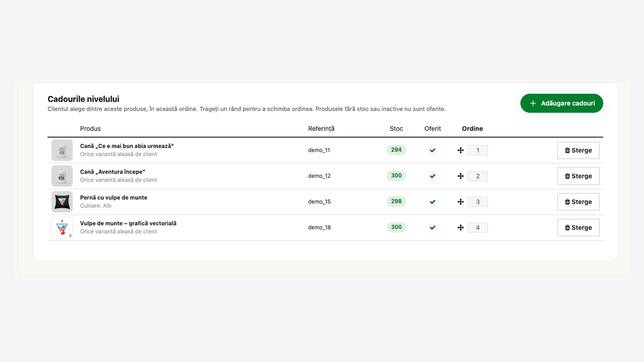Select product name Vulpe de munte – grafică vectorială
The height and width of the screenshot is (362, 644).
tap(128, 223)
